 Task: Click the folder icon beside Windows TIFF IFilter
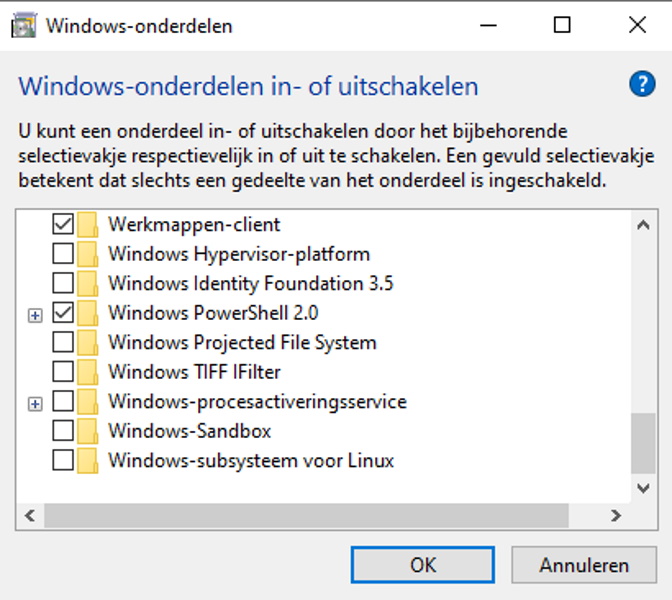pyautogui.click(x=88, y=372)
